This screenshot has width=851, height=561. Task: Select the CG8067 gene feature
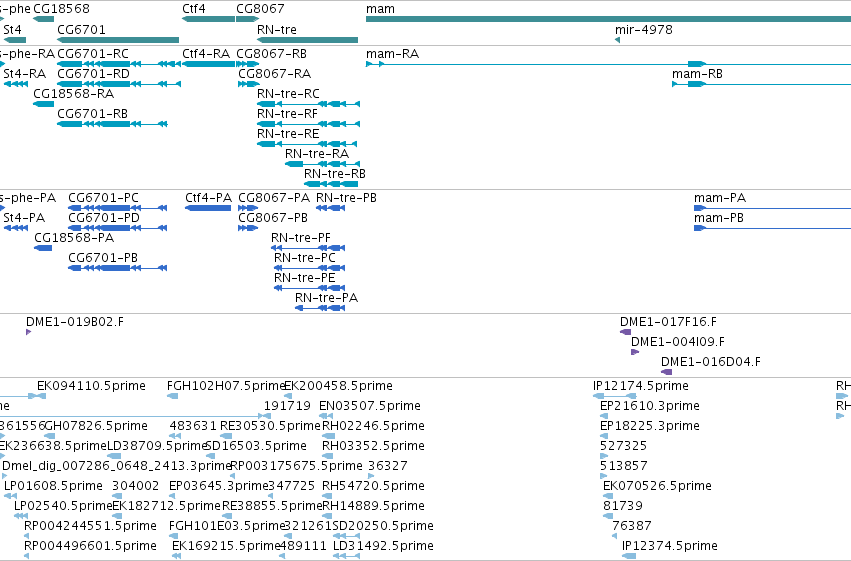pyautogui.click(x=247, y=19)
